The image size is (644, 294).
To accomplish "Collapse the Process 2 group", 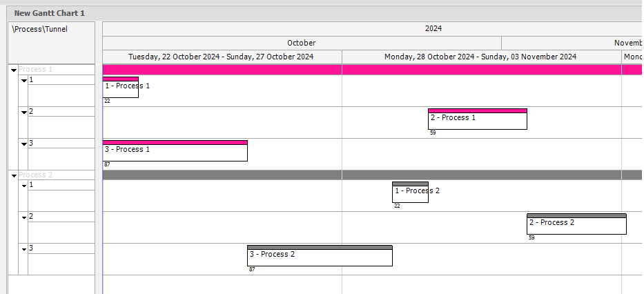I will click(x=14, y=176).
